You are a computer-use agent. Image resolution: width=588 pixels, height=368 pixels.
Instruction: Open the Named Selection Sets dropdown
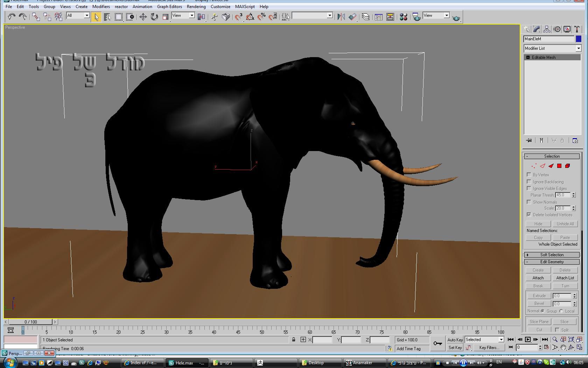tap(330, 15)
